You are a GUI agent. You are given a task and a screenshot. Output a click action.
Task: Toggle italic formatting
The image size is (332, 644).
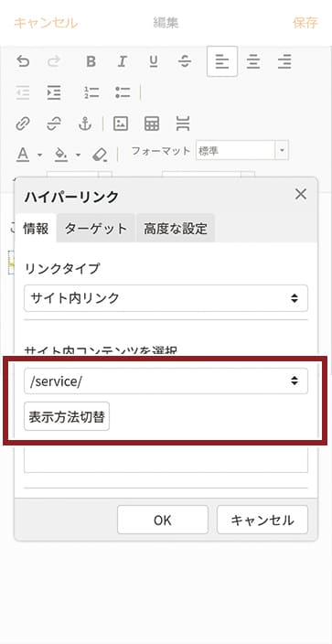(x=122, y=61)
